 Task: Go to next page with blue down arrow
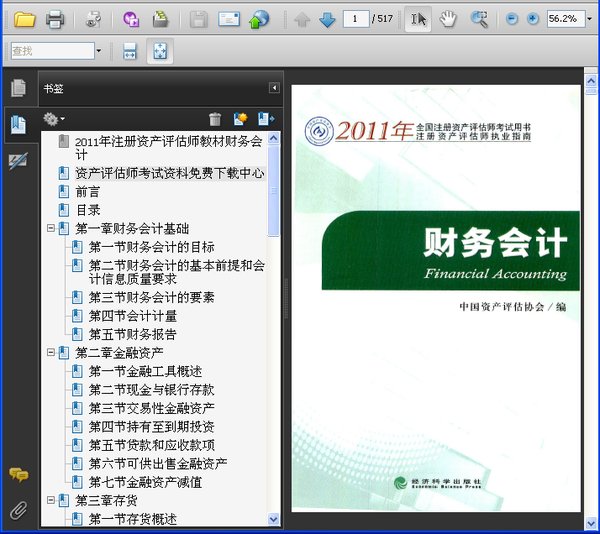point(327,19)
